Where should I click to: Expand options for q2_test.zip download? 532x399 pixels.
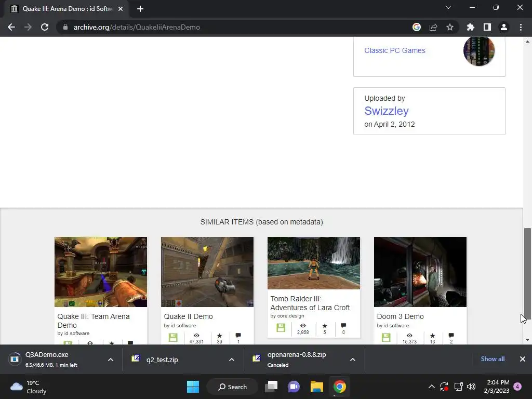click(232, 360)
